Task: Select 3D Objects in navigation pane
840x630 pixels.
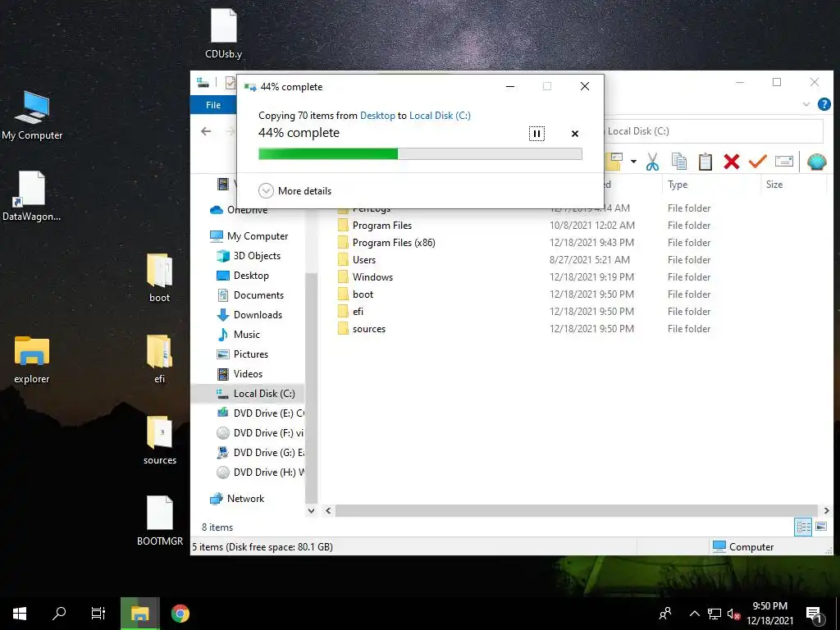Action: pos(249,256)
